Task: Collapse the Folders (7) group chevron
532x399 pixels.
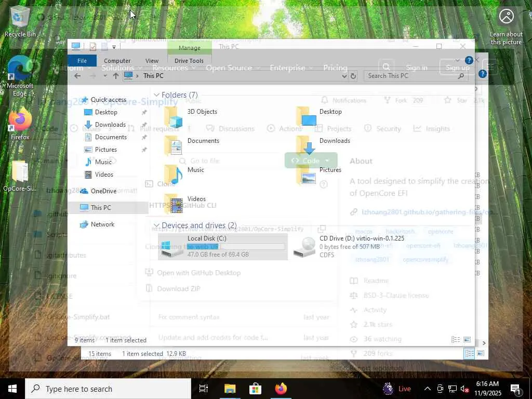Action: (x=156, y=95)
